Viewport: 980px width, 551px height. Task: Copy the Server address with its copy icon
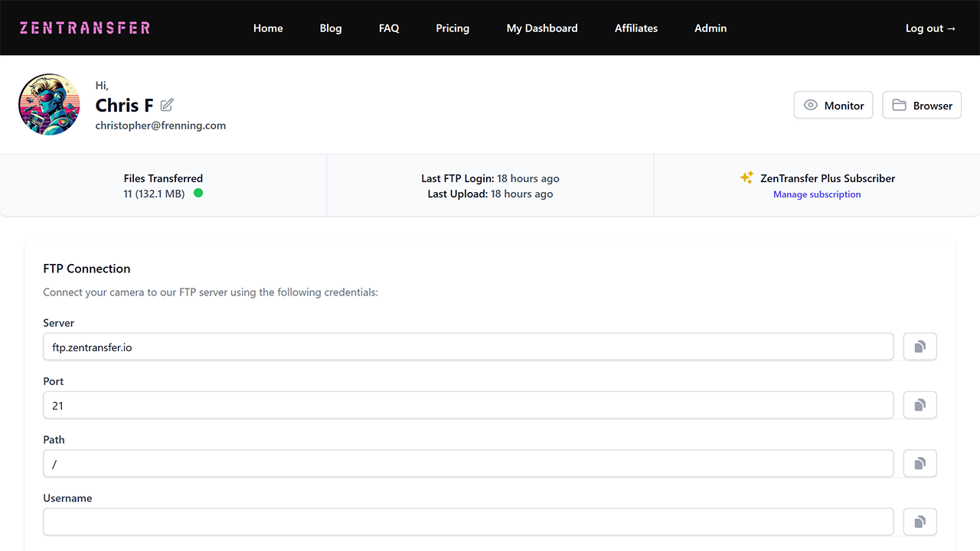point(920,347)
